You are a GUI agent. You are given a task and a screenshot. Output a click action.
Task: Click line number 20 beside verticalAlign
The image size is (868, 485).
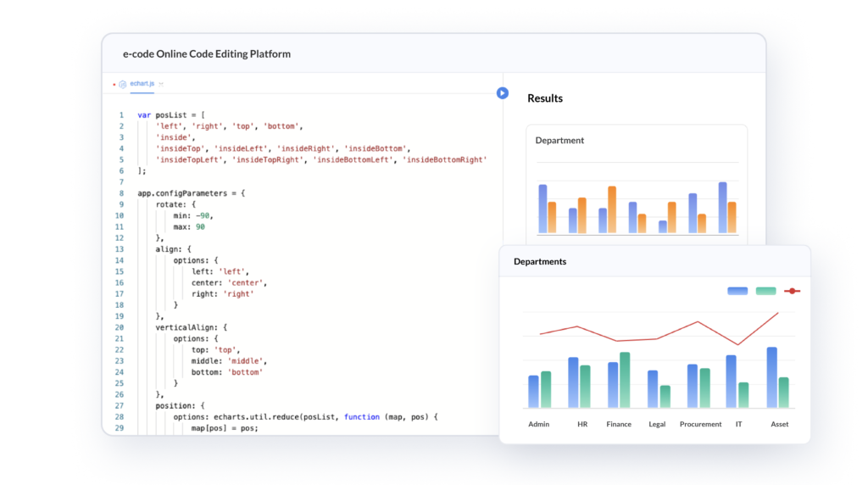(120, 327)
